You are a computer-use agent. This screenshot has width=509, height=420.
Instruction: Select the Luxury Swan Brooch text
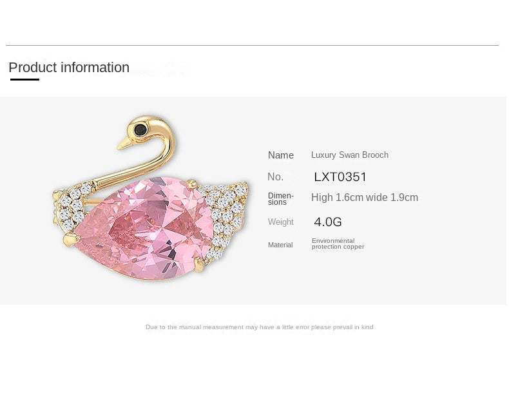pos(350,155)
